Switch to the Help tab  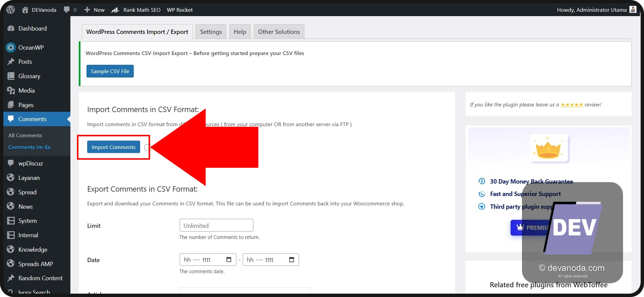tap(240, 32)
